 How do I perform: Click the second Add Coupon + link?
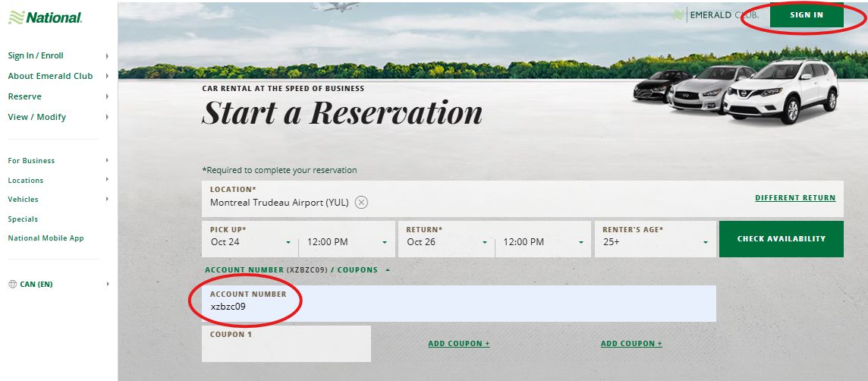tap(631, 343)
